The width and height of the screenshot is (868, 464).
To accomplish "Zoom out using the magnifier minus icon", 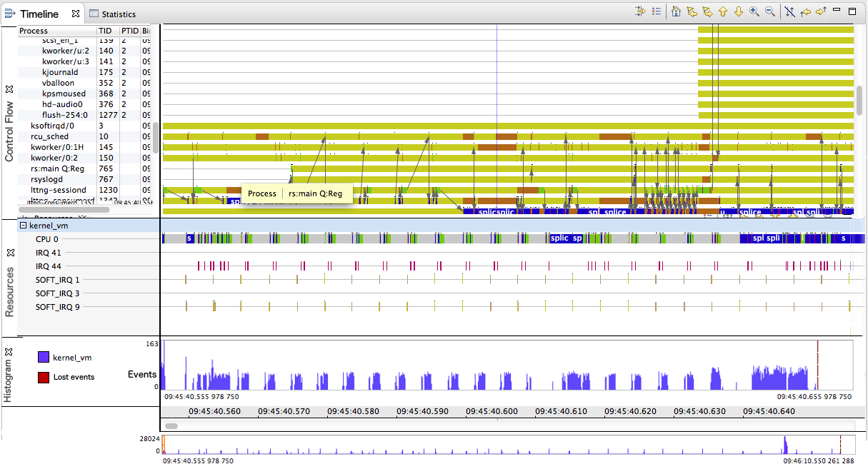I will pyautogui.click(x=771, y=11).
